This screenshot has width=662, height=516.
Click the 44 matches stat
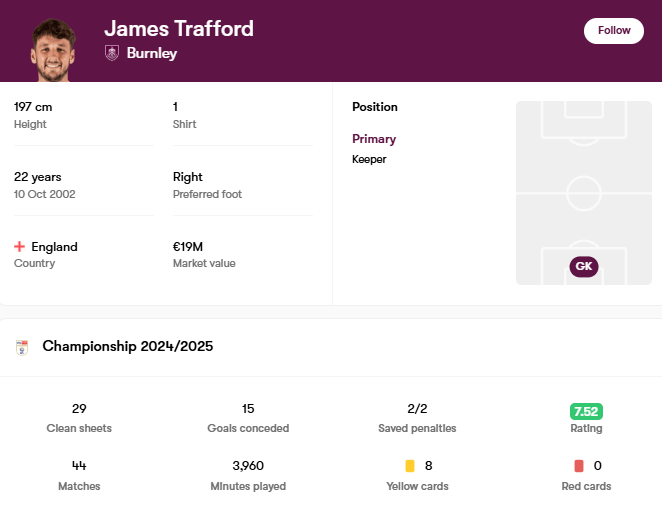pyautogui.click(x=79, y=466)
